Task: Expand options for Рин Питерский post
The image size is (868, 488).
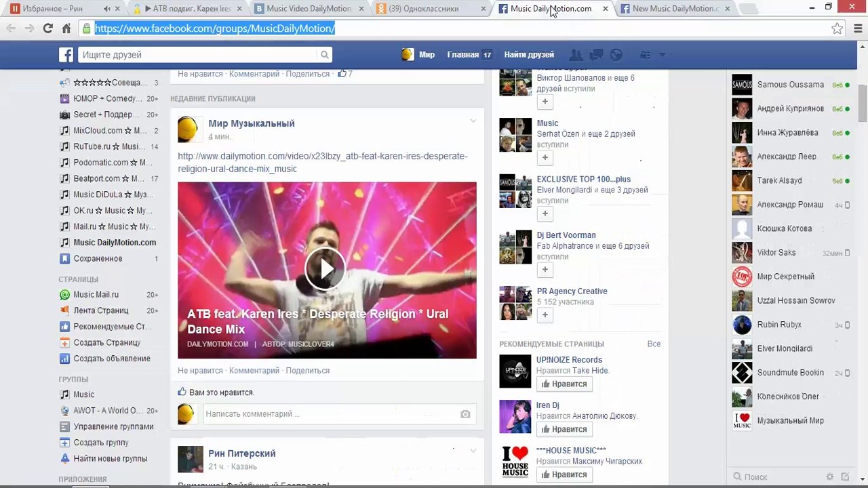Action: [x=473, y=450]
